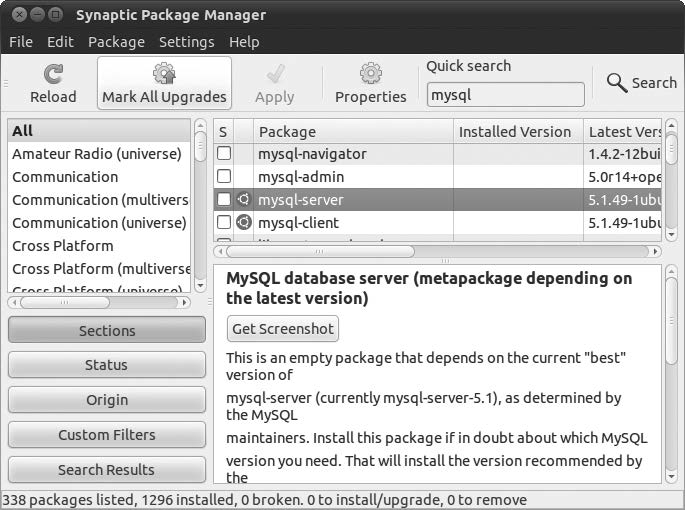Open the Settings menu
This screenshot has height=510, width=685.
(187, 42)
